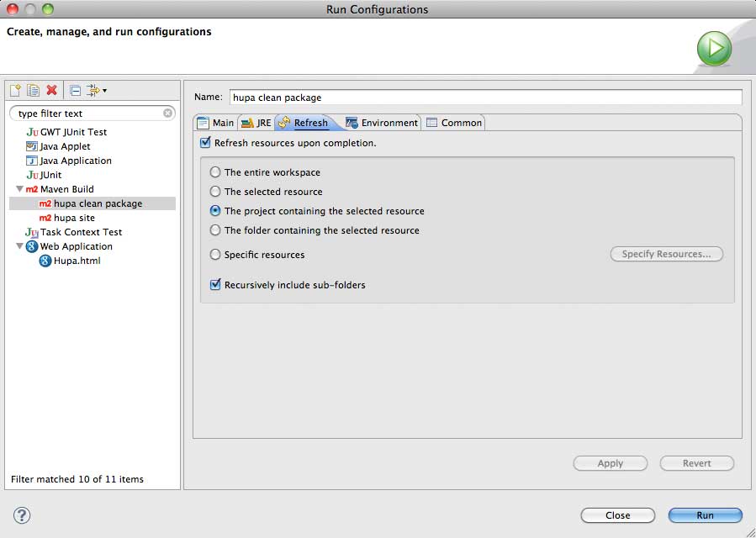Choose the Specific resources radio option

pyautogui.click(x=215, y=255)
